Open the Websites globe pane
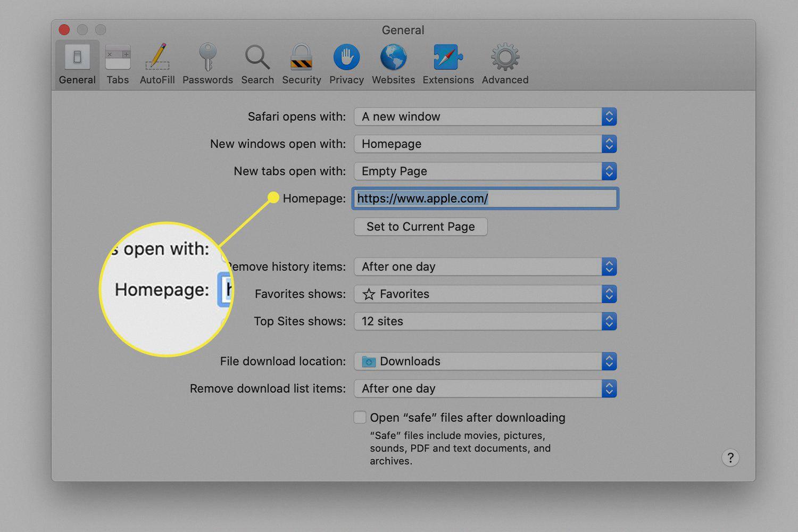The width and height of the screenshot is (798, 532). [x=393, y=64]
